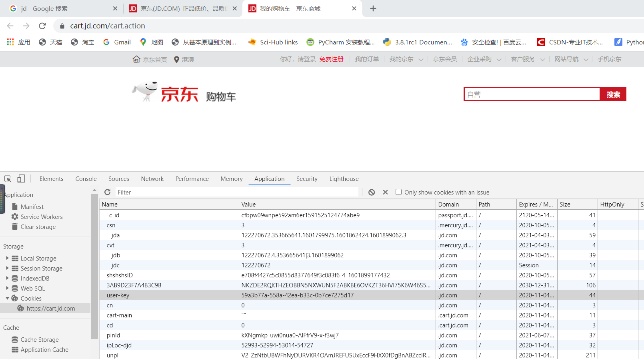644x359 pixels.
Task: Click the browser back arrow
Action: (10, 26)
